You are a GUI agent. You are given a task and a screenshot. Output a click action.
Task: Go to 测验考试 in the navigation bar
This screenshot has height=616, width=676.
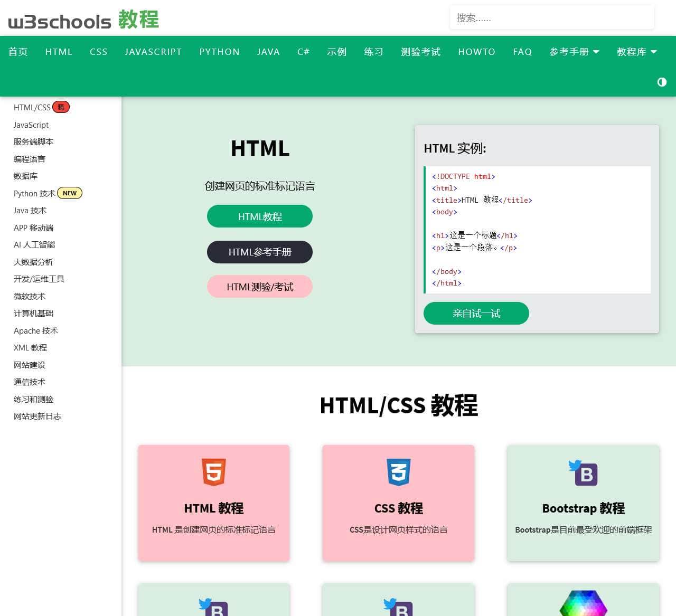[x=420, y=52]
